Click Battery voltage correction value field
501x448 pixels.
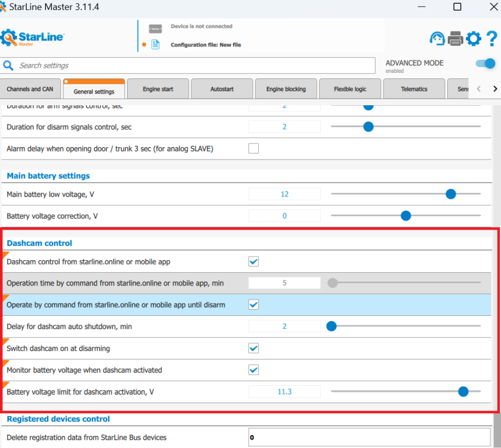click(x=284, y=216)
